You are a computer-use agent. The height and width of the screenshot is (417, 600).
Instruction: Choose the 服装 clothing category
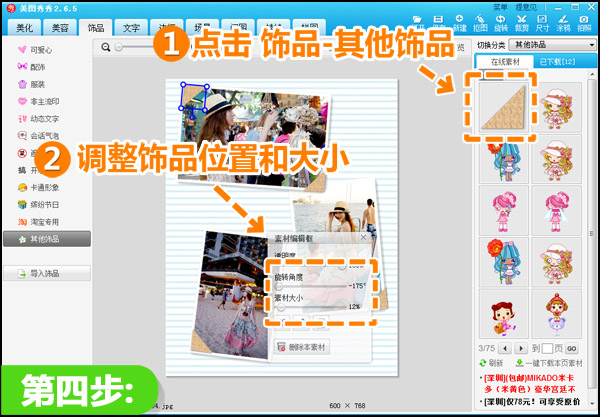38,83
